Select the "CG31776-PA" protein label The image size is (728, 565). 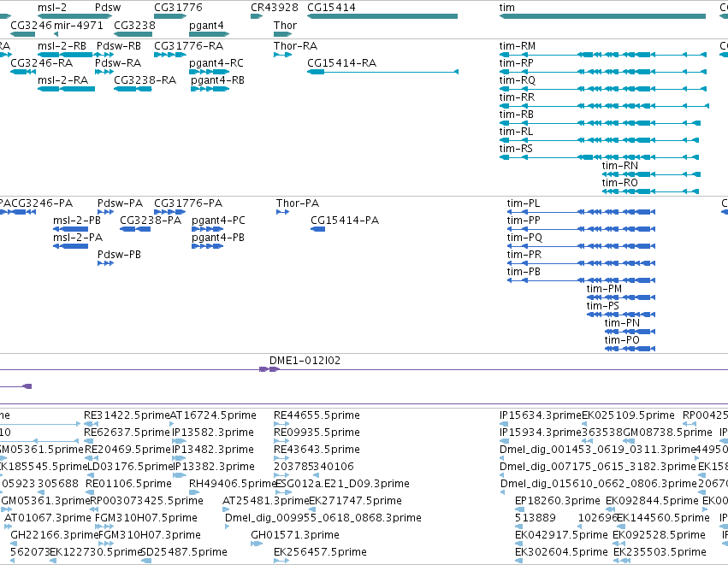click(188, 203)
